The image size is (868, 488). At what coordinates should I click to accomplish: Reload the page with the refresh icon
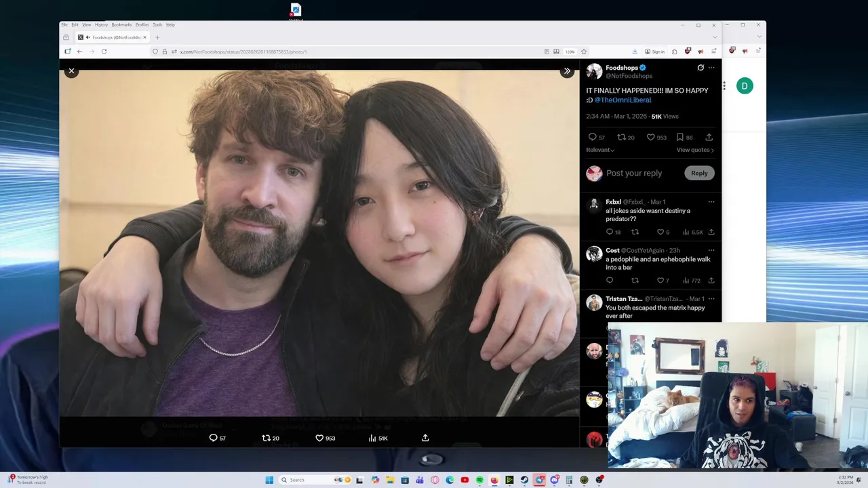click(x=104, y=52)
